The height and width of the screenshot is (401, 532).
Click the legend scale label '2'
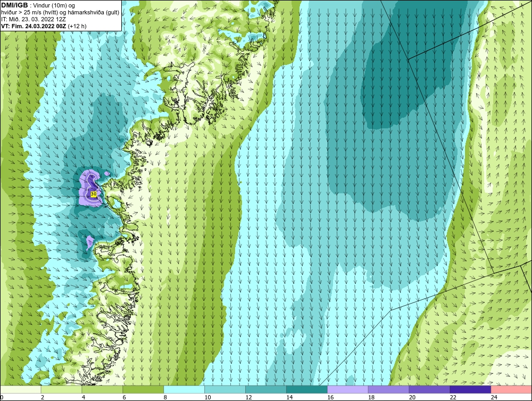(43, 397)
